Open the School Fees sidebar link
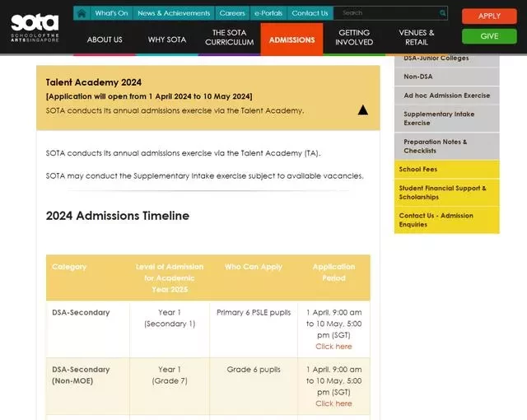 point(446,170)
